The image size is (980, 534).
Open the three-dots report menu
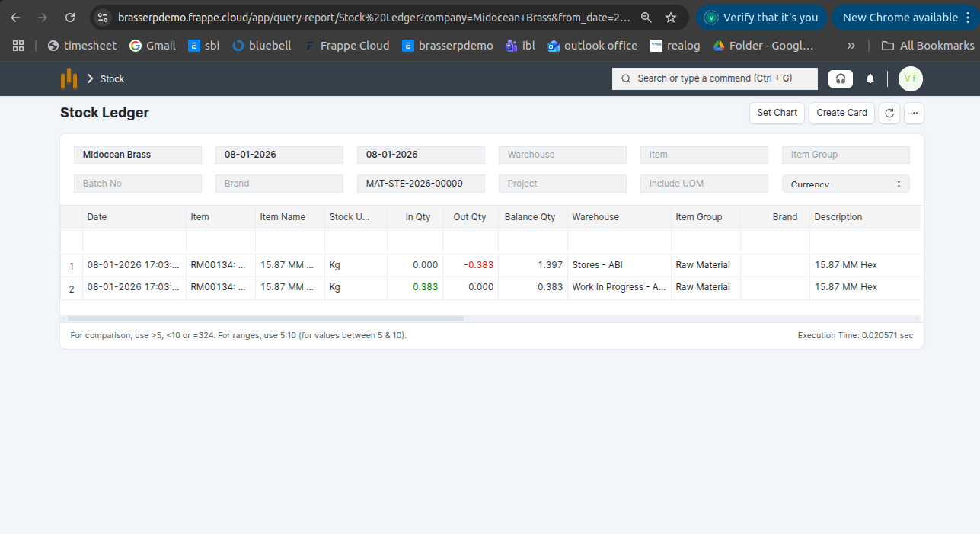[x=914, y=113]
